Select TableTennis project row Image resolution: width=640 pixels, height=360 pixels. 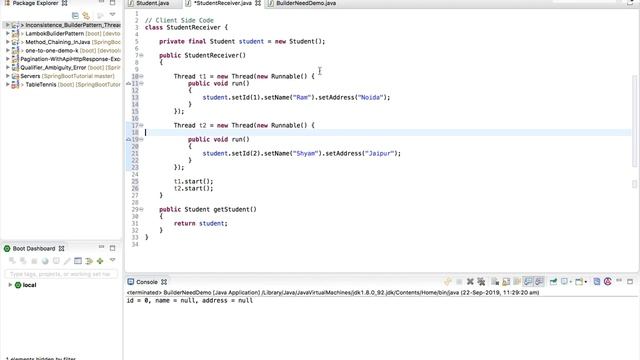click(62, 84)
